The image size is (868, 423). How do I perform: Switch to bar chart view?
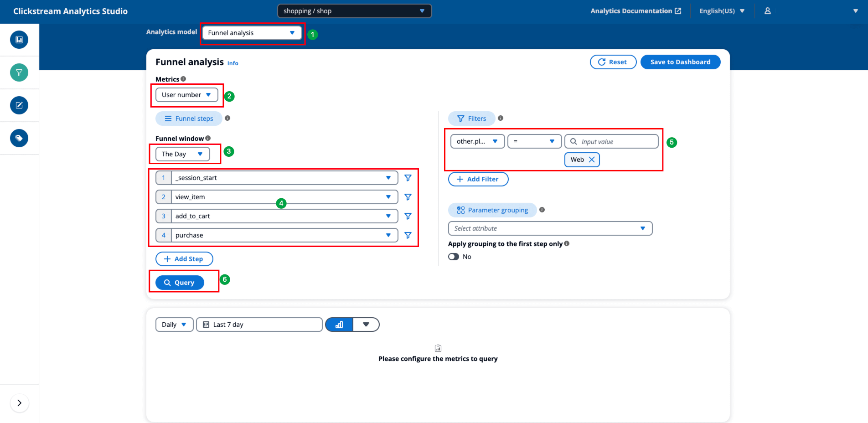(339, 325)
